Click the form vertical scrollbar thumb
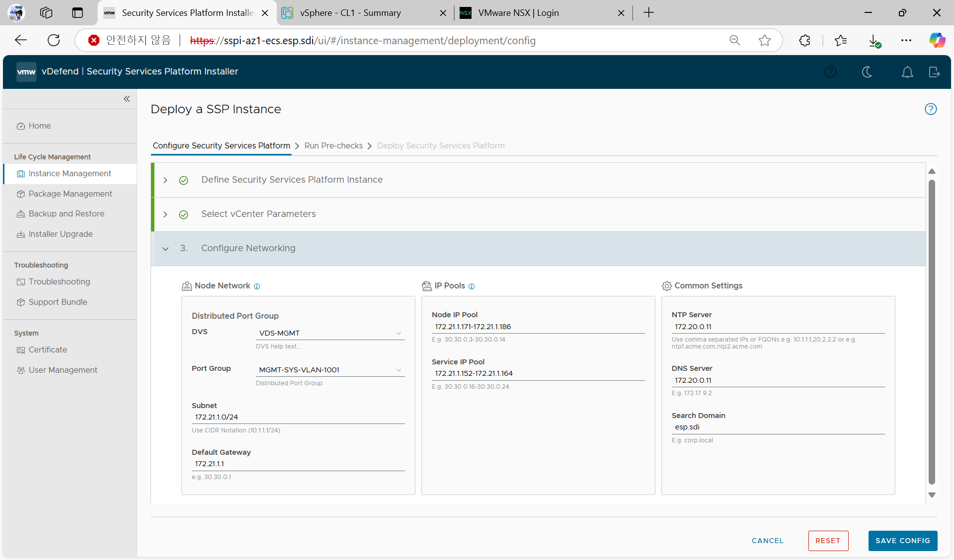The image size is (954, 560). 932,332
